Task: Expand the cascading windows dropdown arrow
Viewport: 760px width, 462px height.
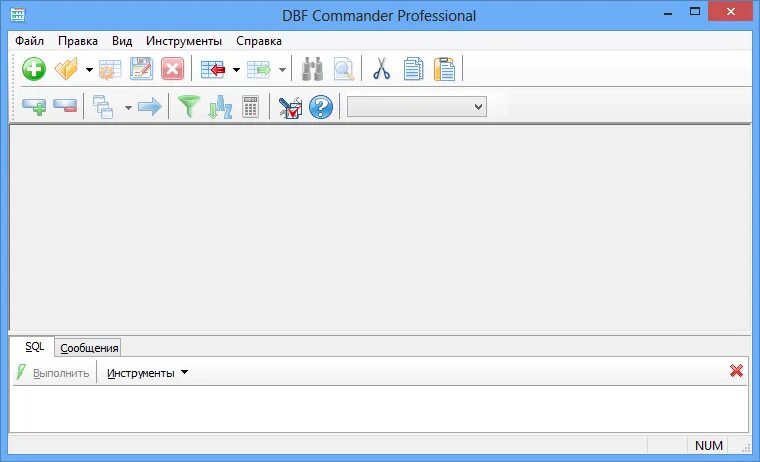Action: [128, 107]
